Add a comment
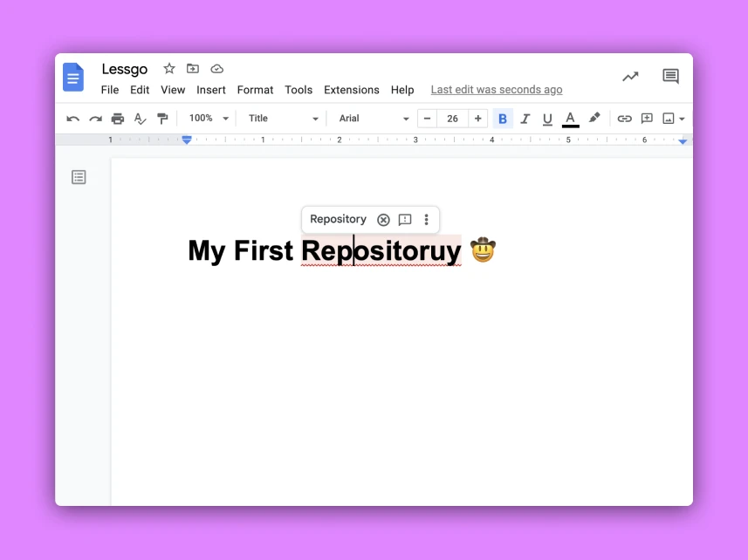Screen dimensions: 748x560 coord(647,118)
